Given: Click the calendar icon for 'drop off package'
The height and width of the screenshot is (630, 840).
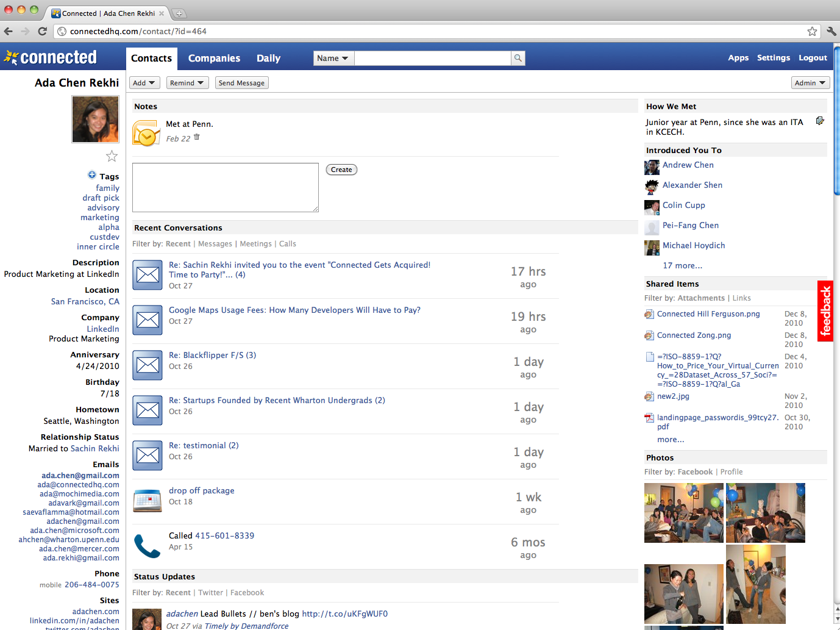Looking at the screenshot, I should 148,501.
